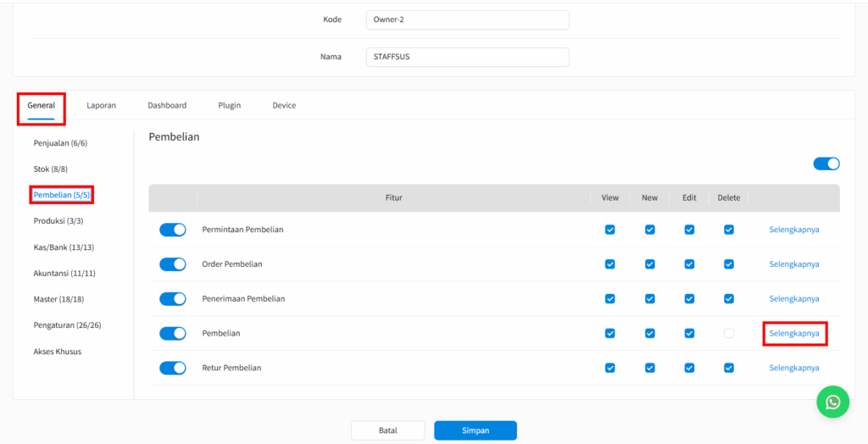Screen dimensions: 868x444
Task: Uncheck View for Permintaan Pembelian
Action: pyautogui.click(x=609, y=230)
